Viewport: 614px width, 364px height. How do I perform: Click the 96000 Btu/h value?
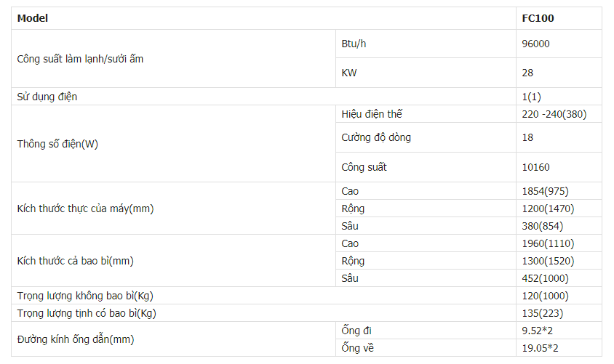(535, 44)
